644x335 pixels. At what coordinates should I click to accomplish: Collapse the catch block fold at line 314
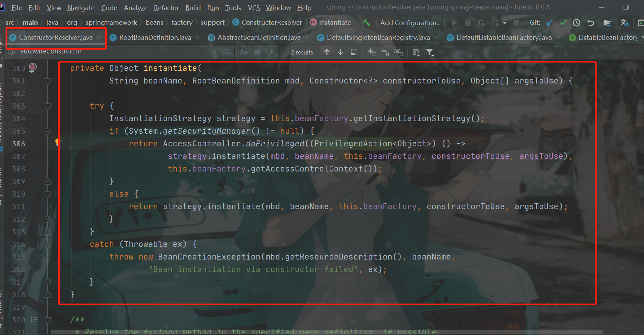pos(48,245)
